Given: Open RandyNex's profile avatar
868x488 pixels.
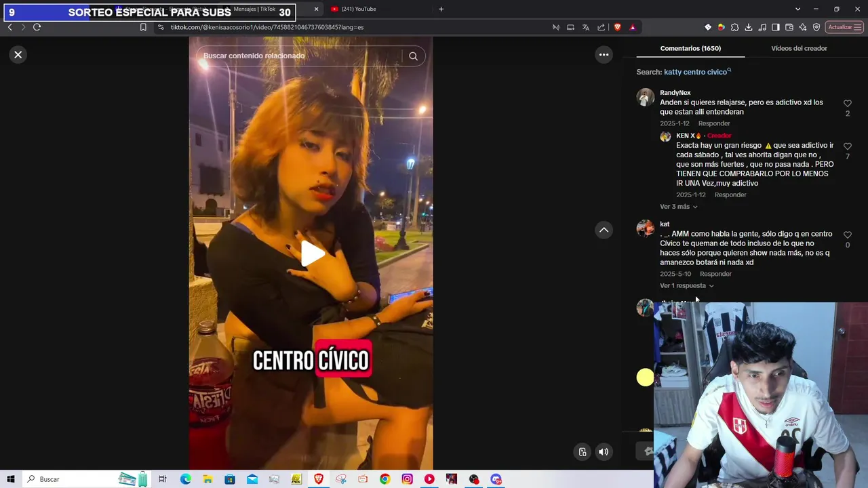Looking at the screenshot, I should 645,97.
